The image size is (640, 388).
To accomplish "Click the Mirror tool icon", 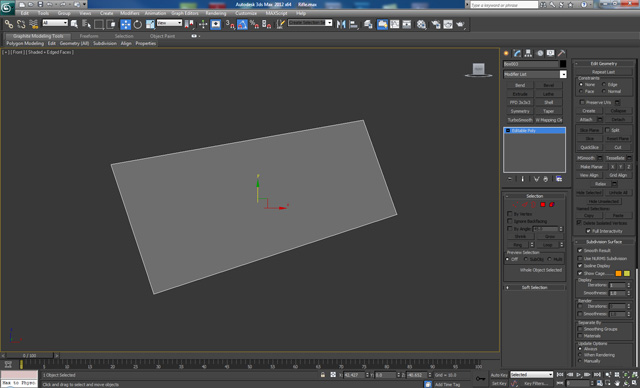I will (x=341, y=24).
